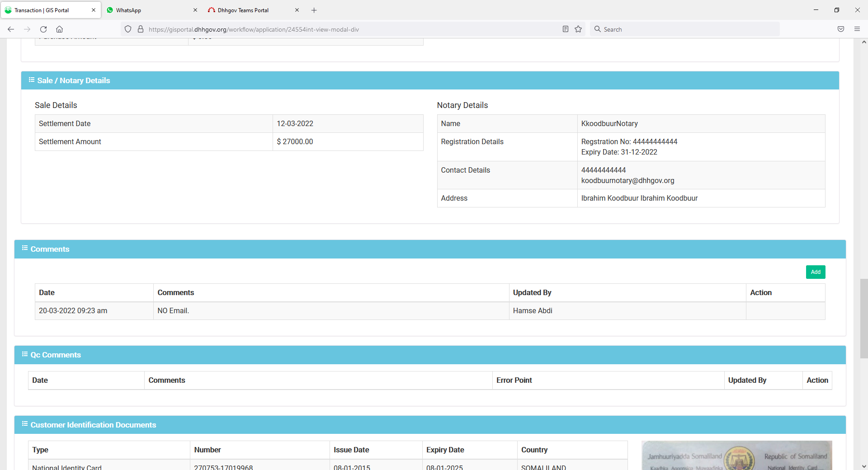Viewport: 868px width, 470px height.
Task: Close the WhatsApp tab
Action: [x=195, y=10]
